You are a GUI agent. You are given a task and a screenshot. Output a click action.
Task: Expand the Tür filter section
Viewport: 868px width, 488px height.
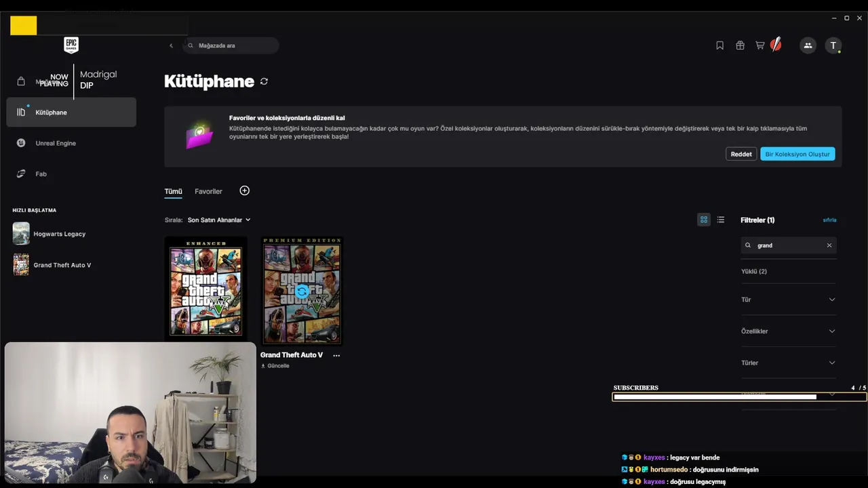pyautogui.click(x=789, y=300)
